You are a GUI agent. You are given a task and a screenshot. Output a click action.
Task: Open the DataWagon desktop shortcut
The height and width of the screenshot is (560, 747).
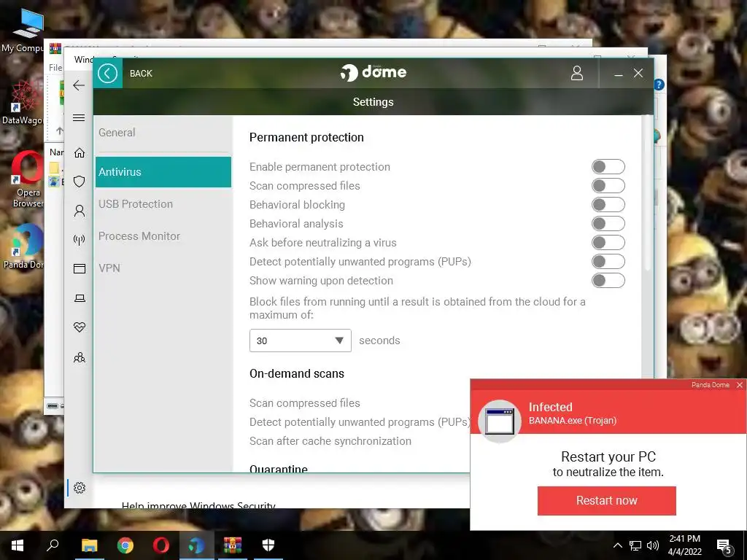(x=23, y=103)
